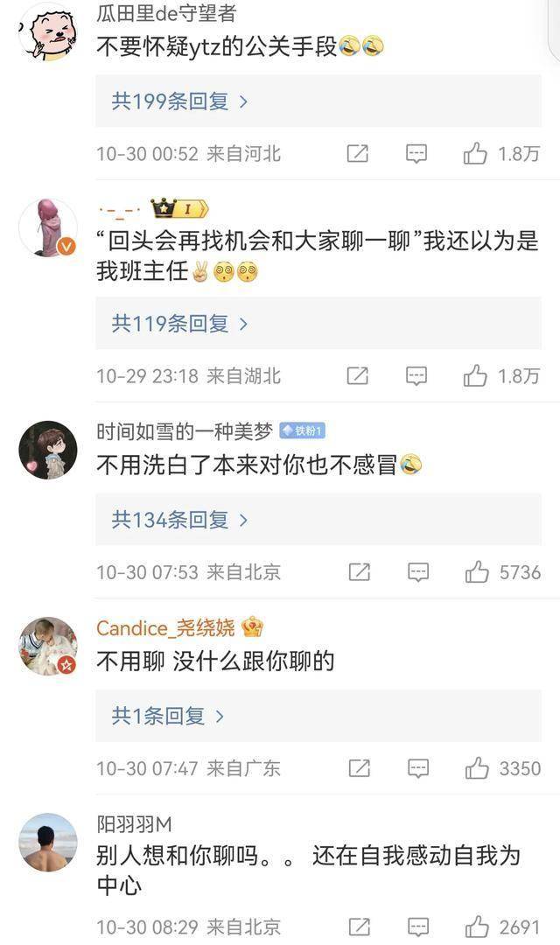Expand 共119条回复 thread

[x=179, y=324]
